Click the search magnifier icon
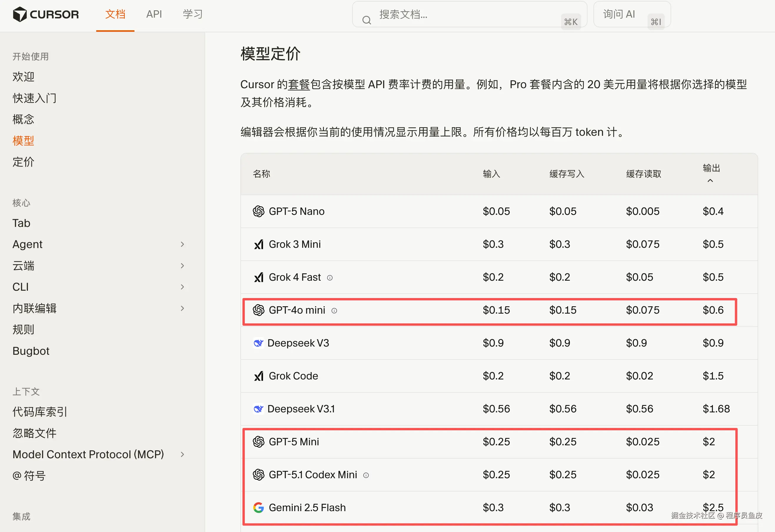 pos(366,20)
